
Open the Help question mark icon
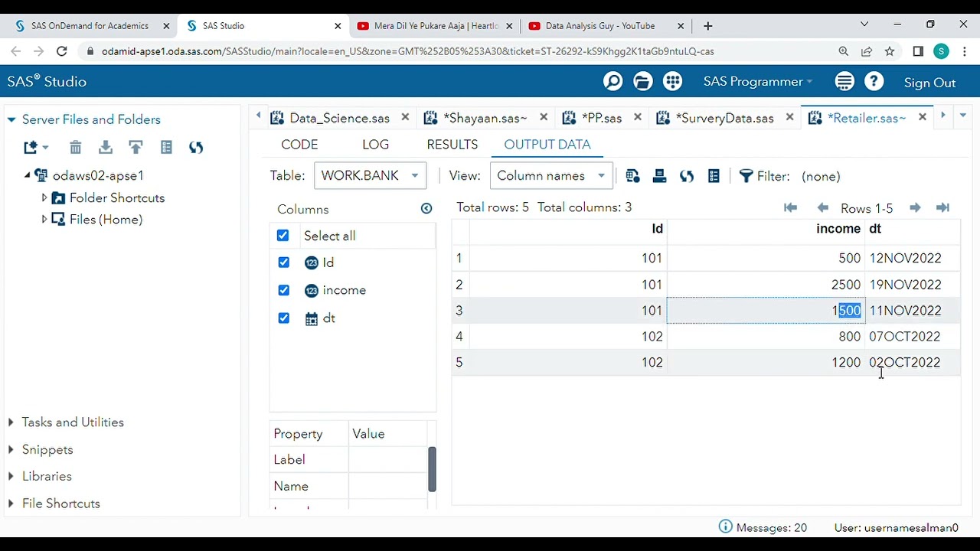pyautogui.click(x=874, y=82)
